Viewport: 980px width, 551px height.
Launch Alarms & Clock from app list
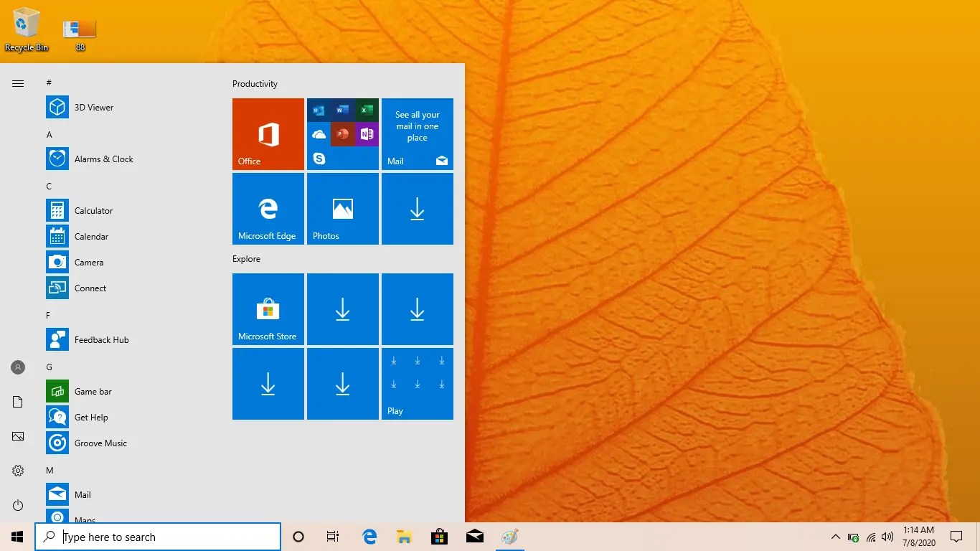tap(103, 159)
